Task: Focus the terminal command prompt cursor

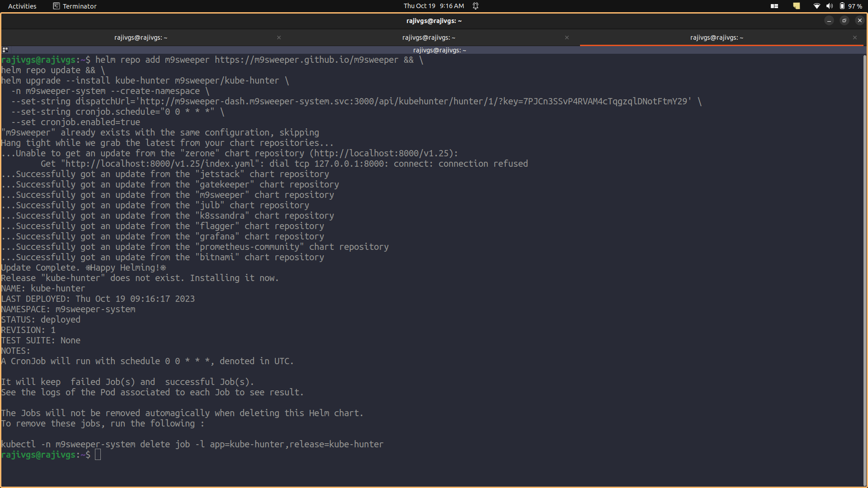Action: tap(98, 455)
